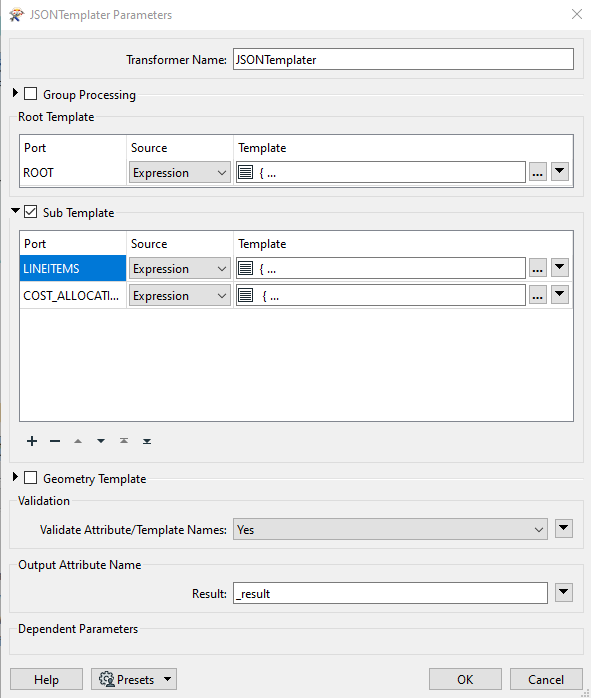Screen dimensions: 591x698
Task: Open the Presets menu button
Action: [x=134, y=679]
